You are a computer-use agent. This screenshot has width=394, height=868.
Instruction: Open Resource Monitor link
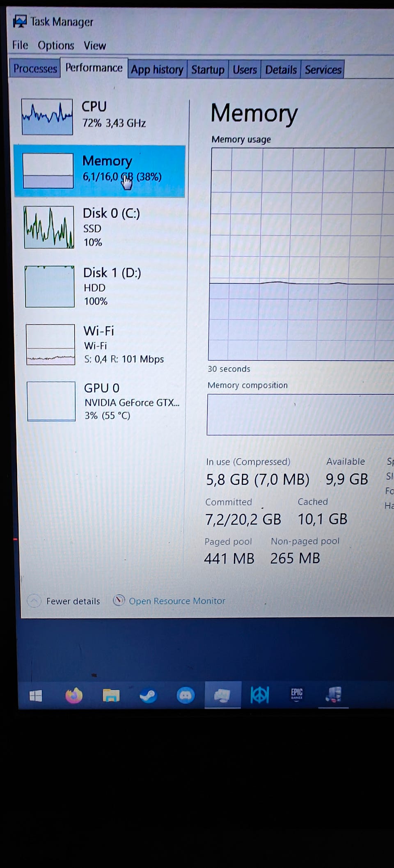(177, 601)
